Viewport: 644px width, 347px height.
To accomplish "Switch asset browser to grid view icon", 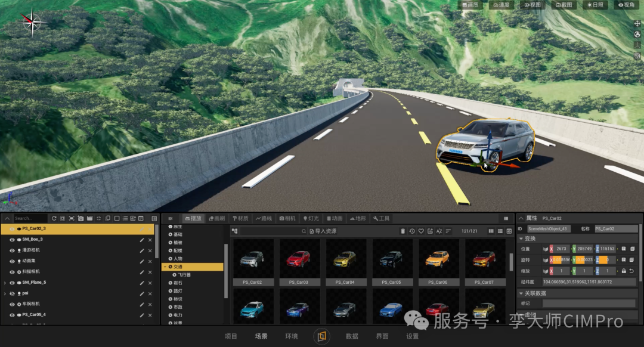I will tap(491, 231).
